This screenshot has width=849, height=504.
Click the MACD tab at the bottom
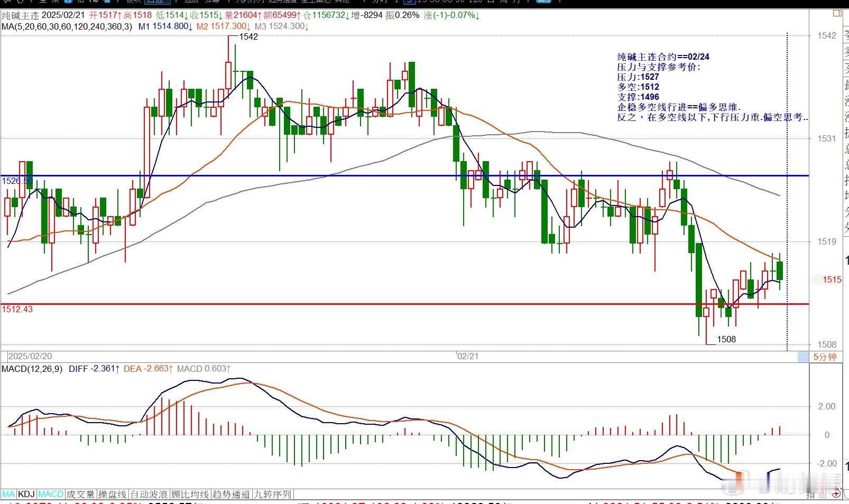click(x=51, y=494)
